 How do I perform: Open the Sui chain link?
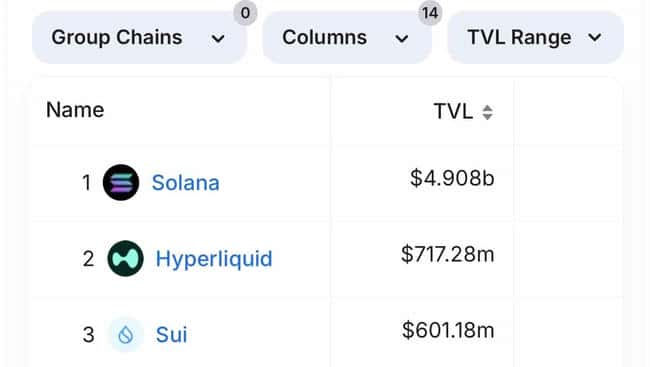(x=171, y=335)
